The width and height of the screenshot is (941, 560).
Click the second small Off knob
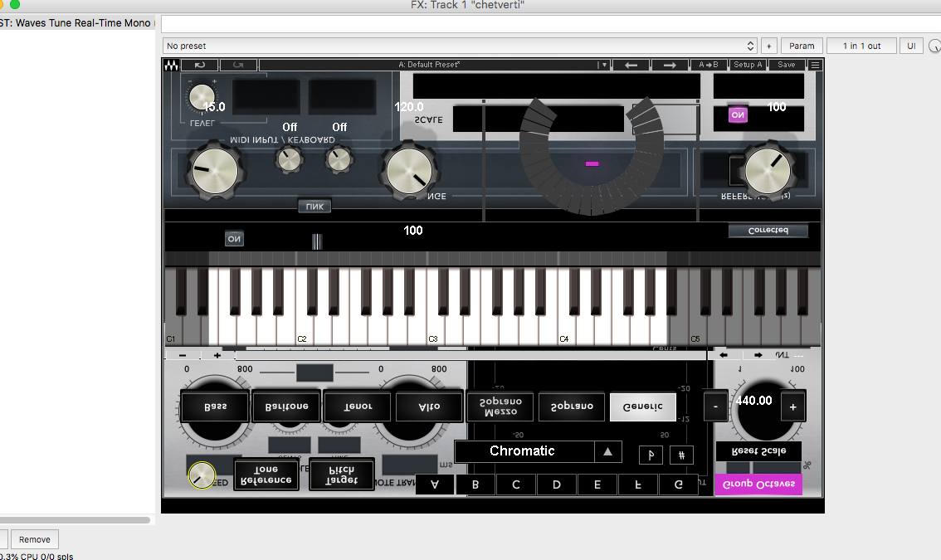tap(339, 159)
